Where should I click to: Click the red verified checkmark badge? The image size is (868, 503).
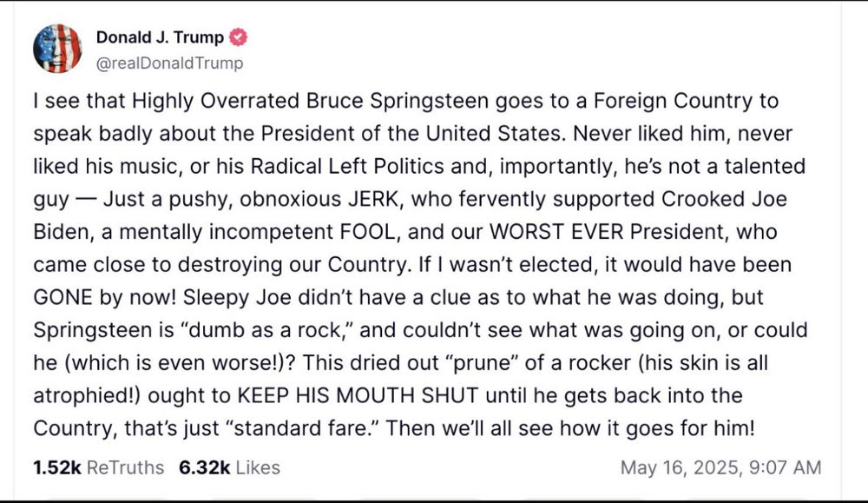238,37
